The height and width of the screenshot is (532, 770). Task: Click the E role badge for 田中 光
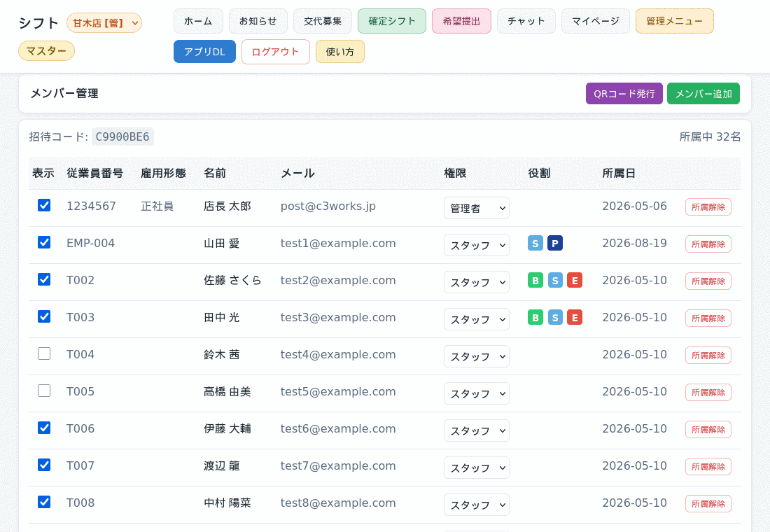575,317
